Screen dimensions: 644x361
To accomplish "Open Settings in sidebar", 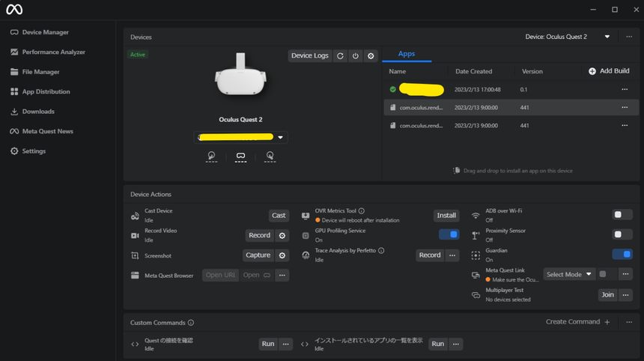I will 28,151.
